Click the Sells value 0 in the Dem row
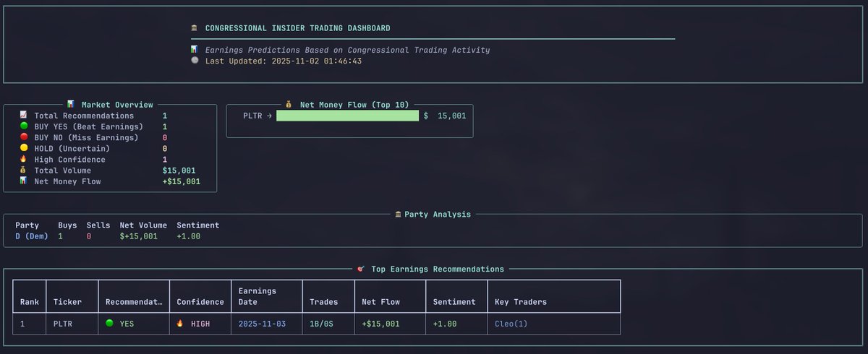 (x=89, y=236)
